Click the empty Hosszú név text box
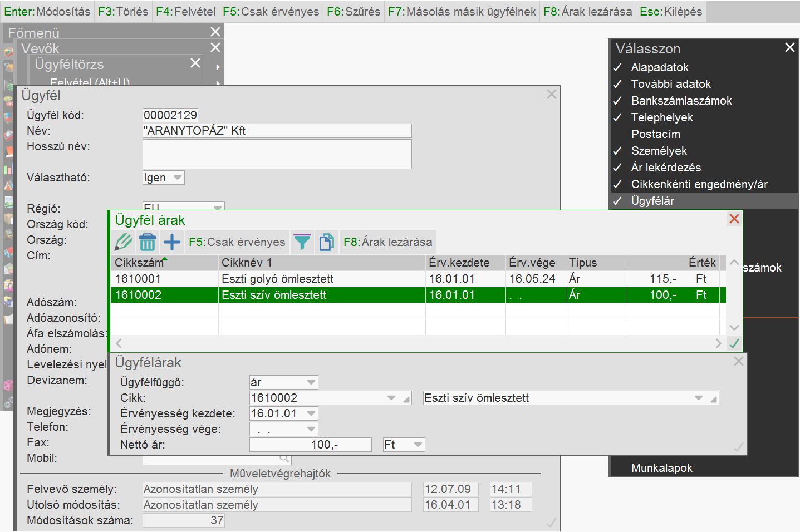The image size is (800, 532). click(x=277, y=154)
